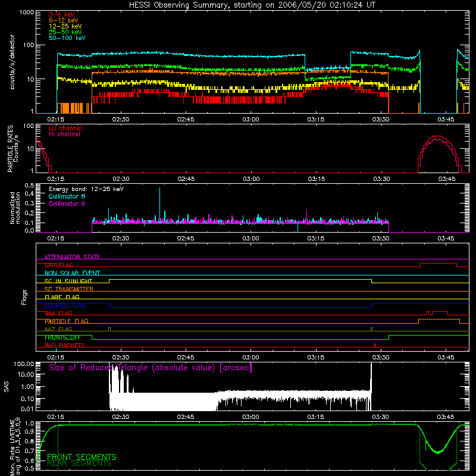The height and width of the screenshot is (476, 476).
Task: Click the Energy band: 12-25 keV label
Action: (86, 189)
